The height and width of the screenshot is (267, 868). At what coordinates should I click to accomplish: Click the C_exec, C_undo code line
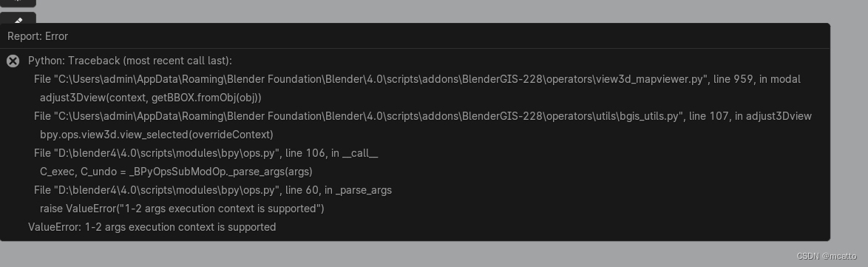point(176,171)
